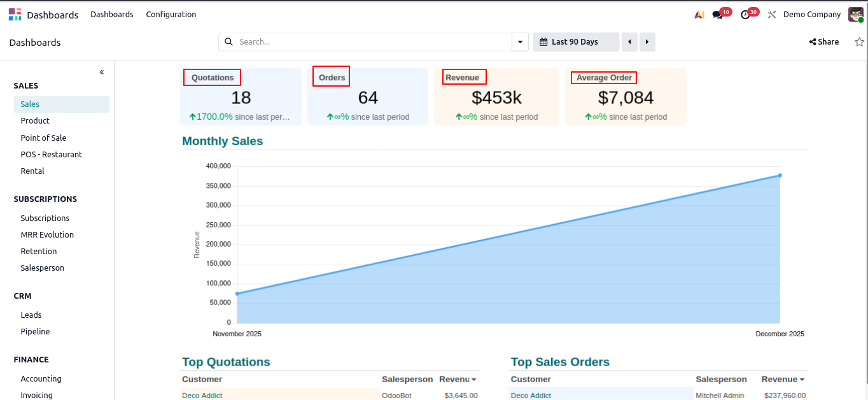Open the AI assistant icon

point(699,15)
